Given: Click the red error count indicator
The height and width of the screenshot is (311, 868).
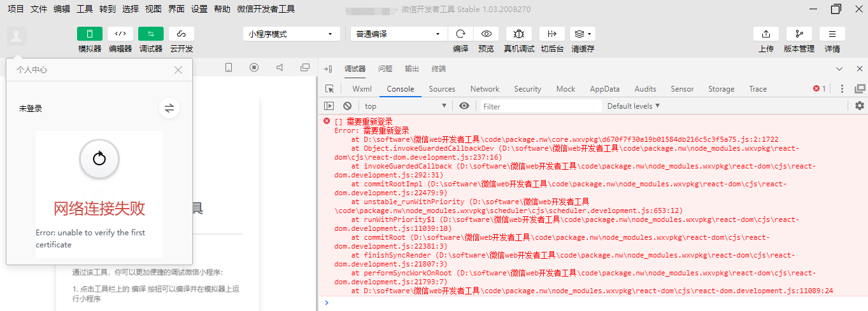Looking at the screenshot, I should coord(820,89).
